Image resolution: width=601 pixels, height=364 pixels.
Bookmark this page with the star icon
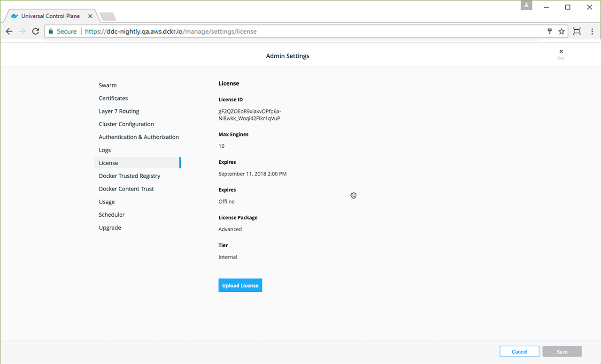point(562,31)
